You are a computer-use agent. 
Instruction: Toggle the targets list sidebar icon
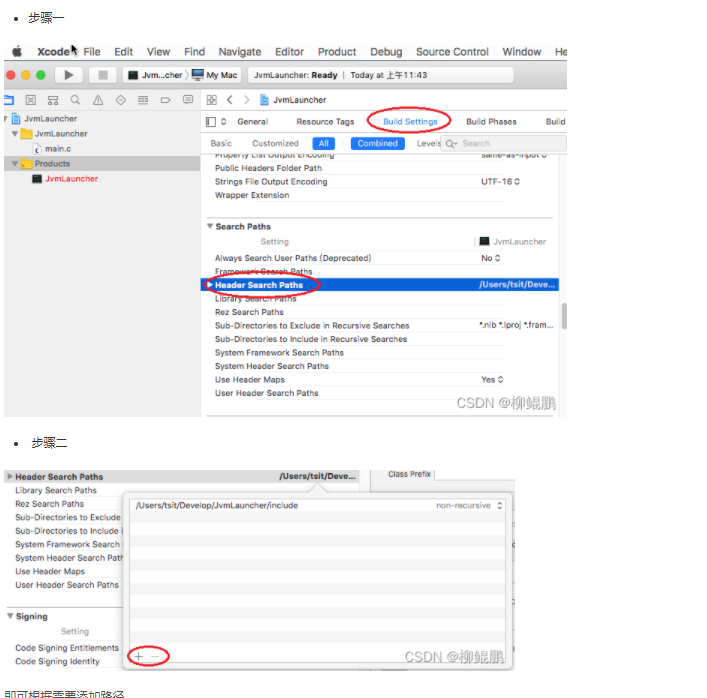point(211,122)
